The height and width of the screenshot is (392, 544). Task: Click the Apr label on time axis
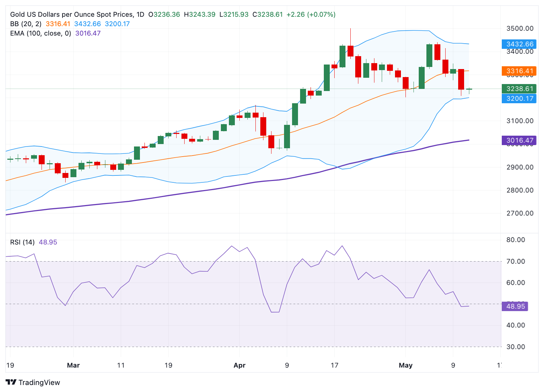(239, 365)
